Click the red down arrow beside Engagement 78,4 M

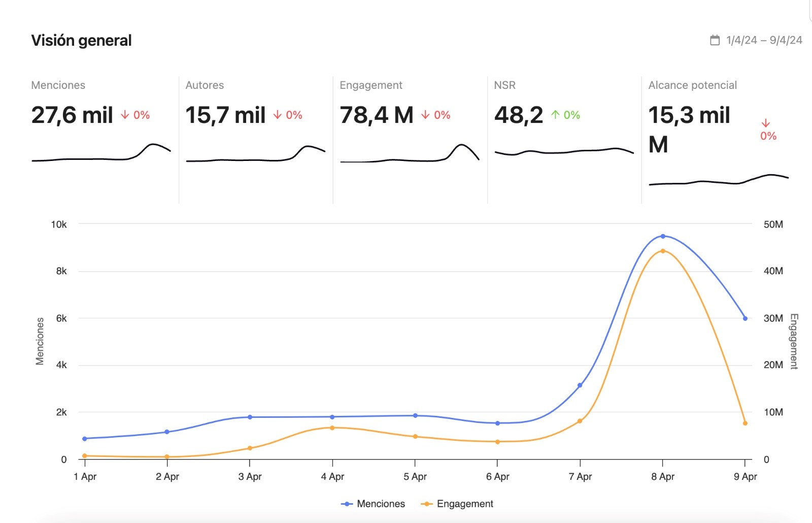tap(425, 115)
